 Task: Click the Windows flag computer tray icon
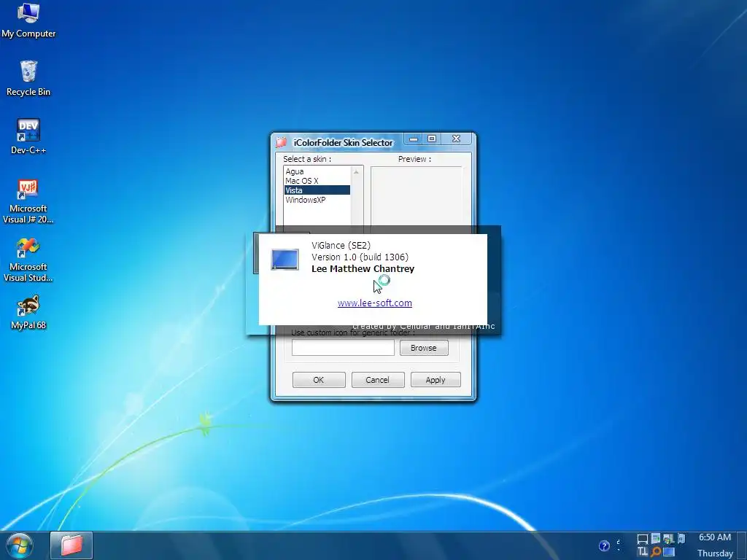pos(668,539)
